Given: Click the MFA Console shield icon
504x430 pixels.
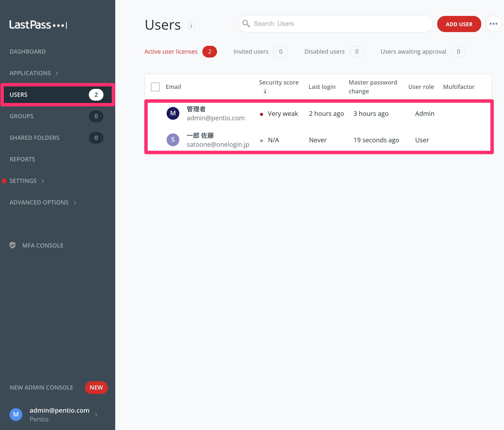Looking at the screenshot, I should tap(12, 245).
